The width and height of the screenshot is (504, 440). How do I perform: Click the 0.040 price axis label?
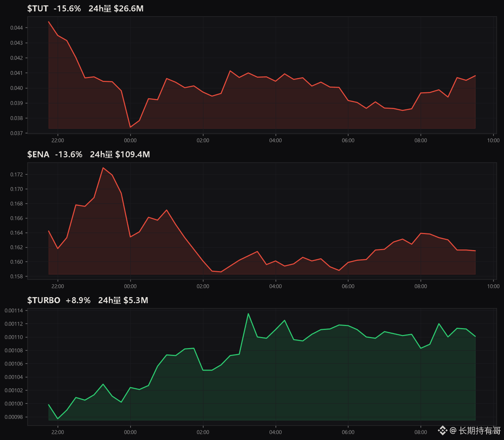(16, 88)
